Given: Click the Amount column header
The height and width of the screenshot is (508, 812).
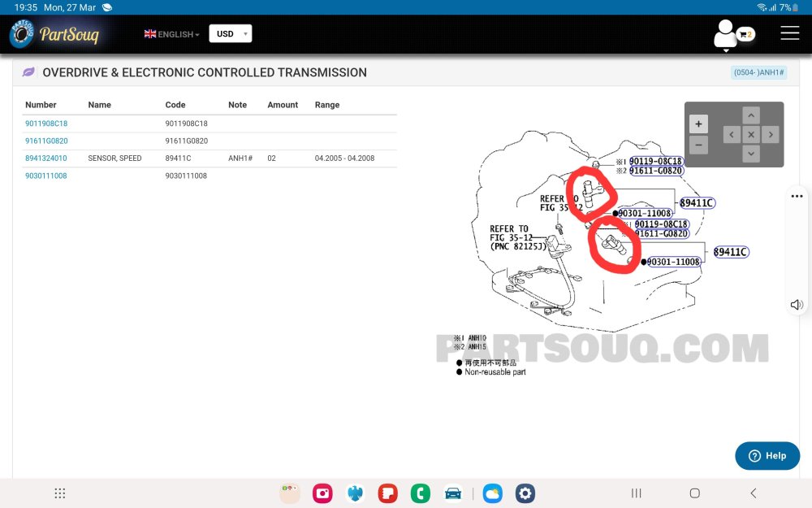Looking at the screenshot, I should 283,105.
